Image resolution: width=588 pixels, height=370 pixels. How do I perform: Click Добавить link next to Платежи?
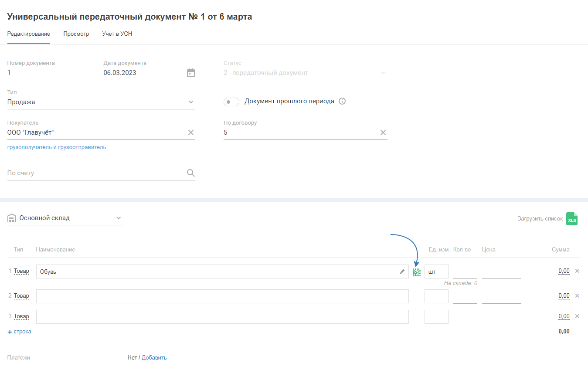pyautogui.click(x=154, y=358)
